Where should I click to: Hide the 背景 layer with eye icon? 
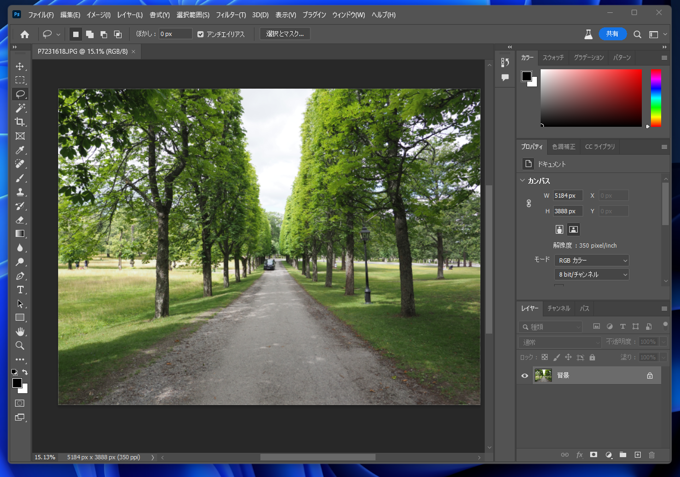[x=525, y=376]
